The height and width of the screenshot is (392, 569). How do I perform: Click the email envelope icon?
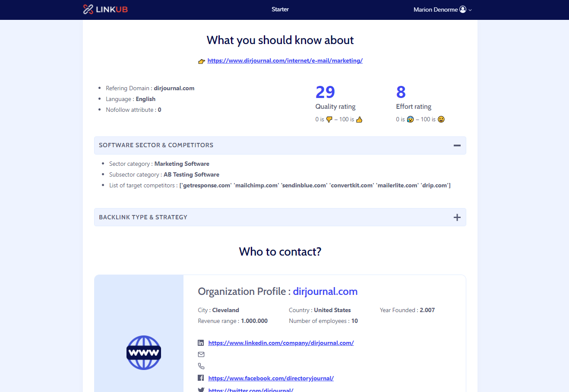[201, 354]
